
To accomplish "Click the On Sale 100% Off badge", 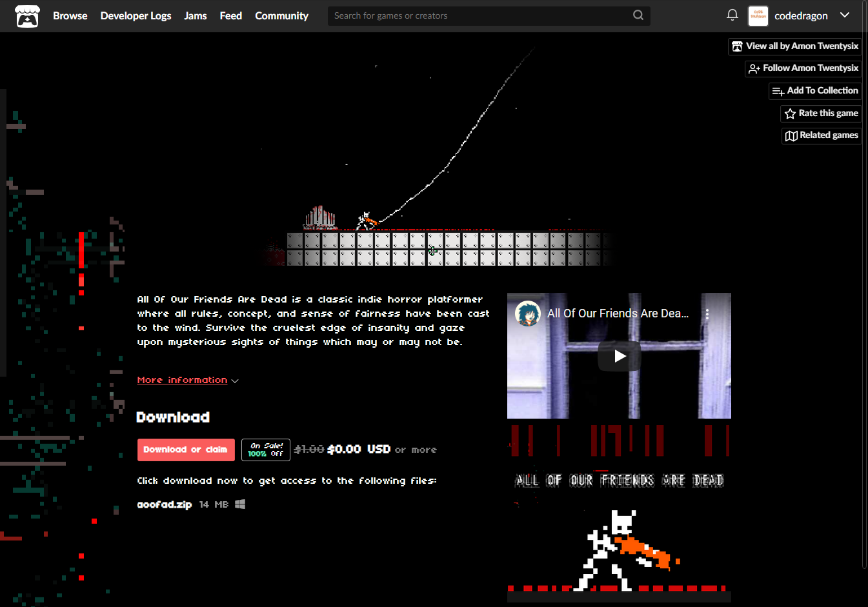I will coord(266,450).
